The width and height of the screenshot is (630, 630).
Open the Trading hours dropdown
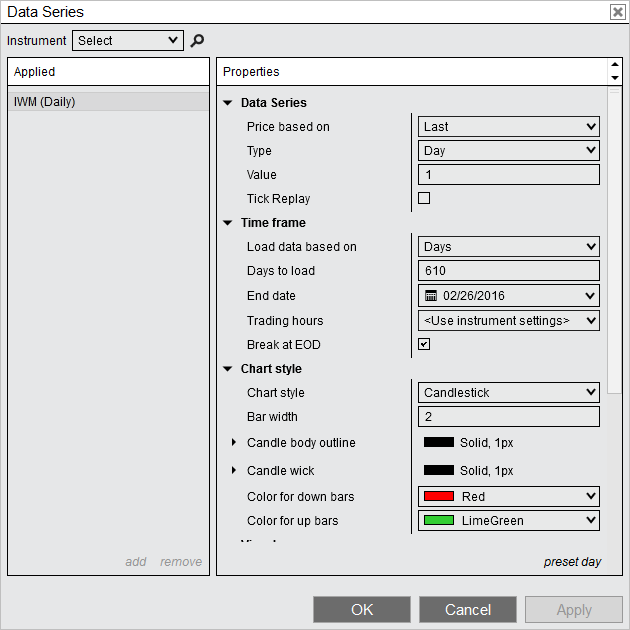pyautogui.click(x=509, y=321)
